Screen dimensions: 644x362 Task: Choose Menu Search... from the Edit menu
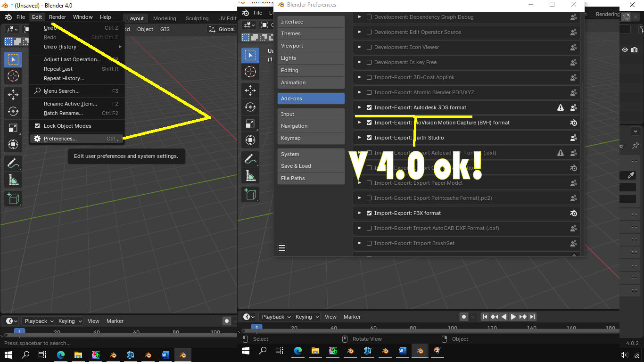click(77, 91)
